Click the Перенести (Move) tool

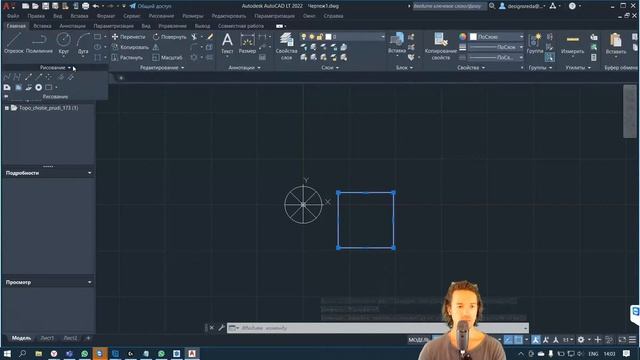point(128,37)
